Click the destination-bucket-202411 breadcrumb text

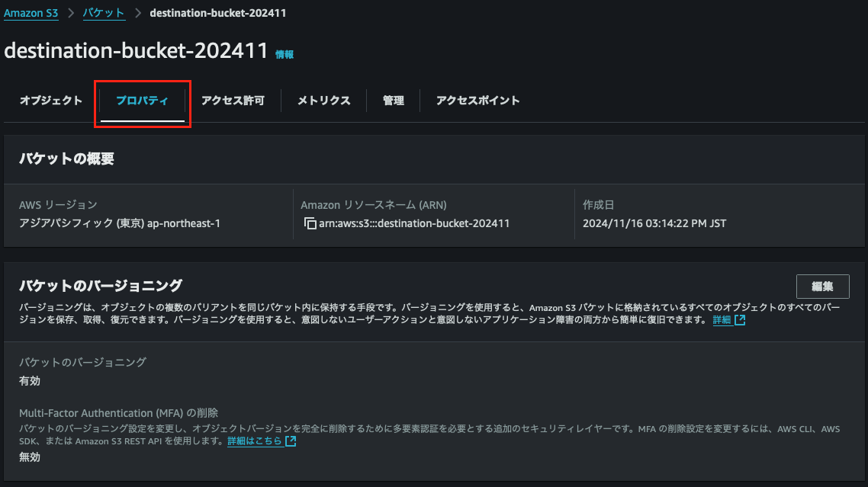click(218, 13)
